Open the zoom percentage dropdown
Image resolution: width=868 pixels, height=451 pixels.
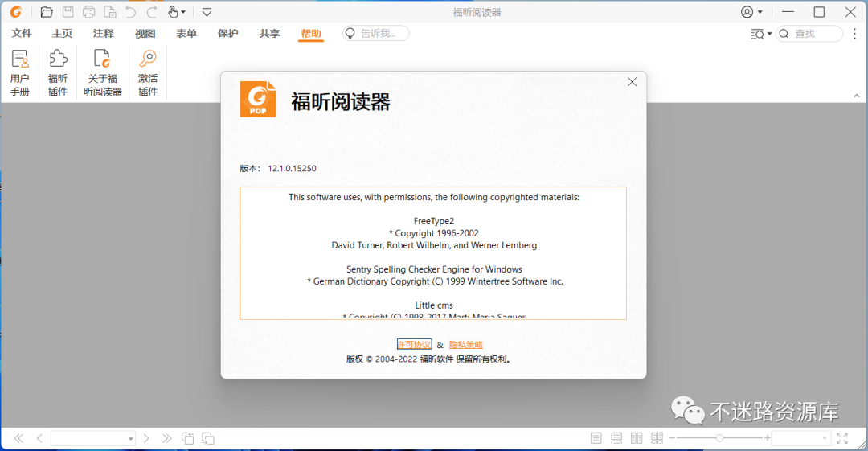[825, 439]
